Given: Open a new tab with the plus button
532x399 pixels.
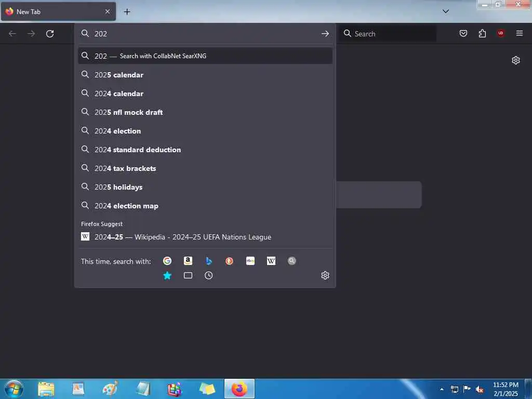Looking at the screenshot, I should coord(127,12).
